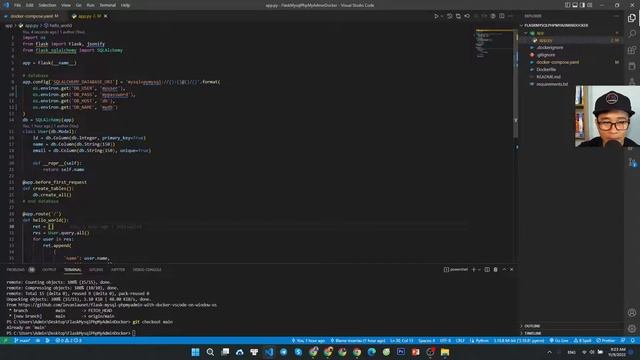Click the terminal prompt input line
640x360 pixels.
click(71, 333)
